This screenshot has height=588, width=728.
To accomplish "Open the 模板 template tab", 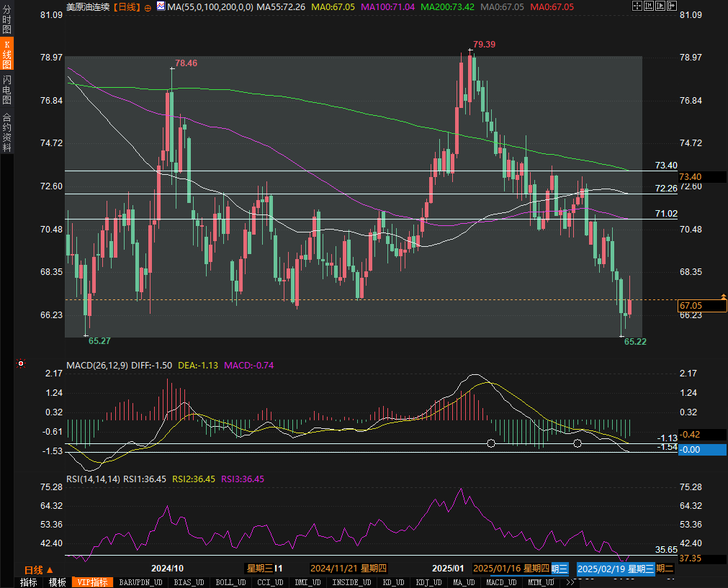I will [x=58, y=582].
